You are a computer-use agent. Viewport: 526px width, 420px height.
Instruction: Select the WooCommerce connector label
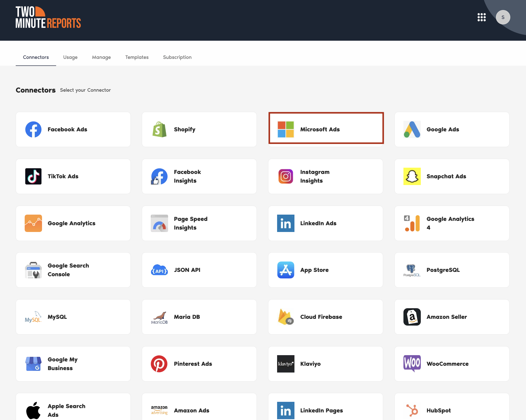point(448,364)
